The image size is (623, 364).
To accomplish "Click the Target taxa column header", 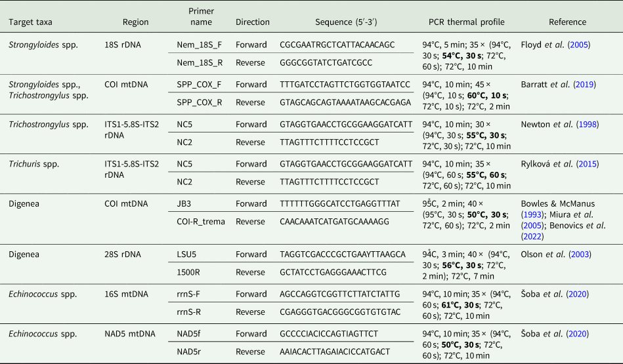I will (x=31, y=22).
